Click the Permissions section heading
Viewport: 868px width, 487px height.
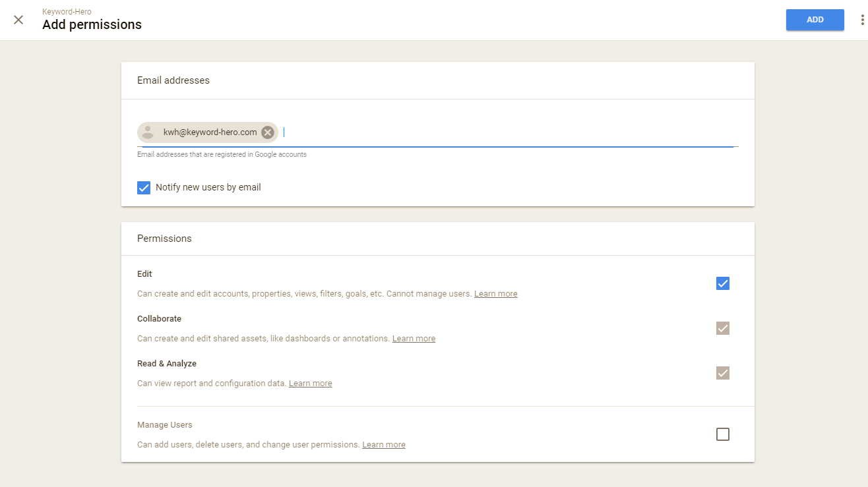tap(164, 239)
